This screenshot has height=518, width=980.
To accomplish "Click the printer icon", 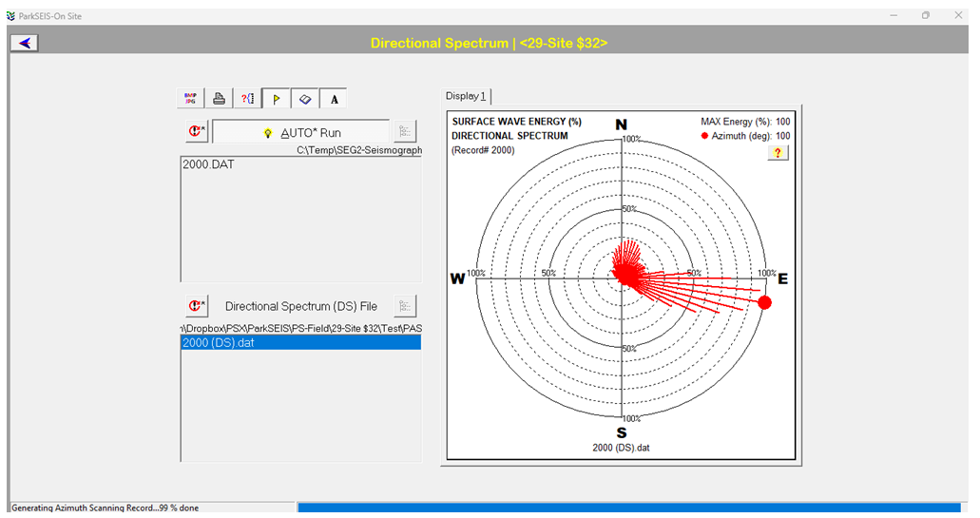I will pyautogui.click(x=219, y=99).
